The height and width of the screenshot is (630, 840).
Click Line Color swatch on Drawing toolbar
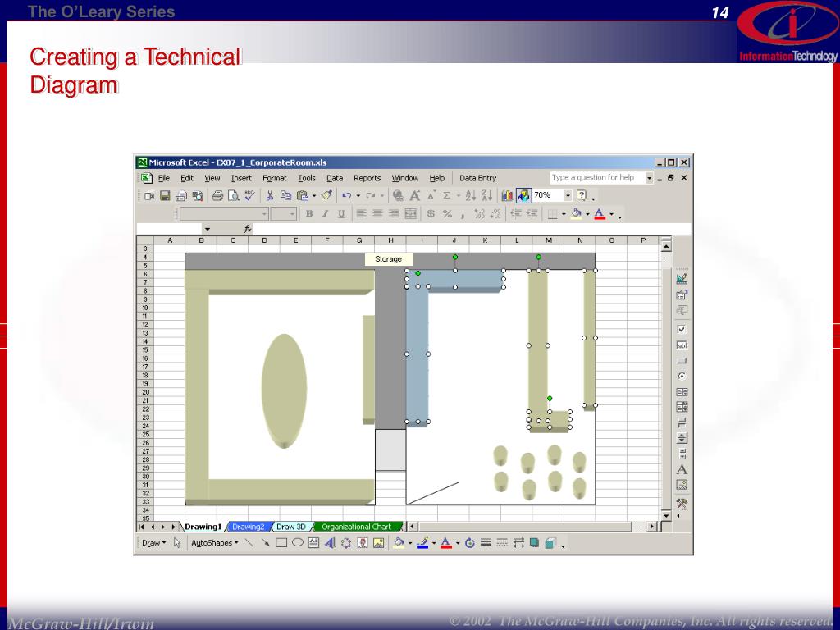click(422, 543)
